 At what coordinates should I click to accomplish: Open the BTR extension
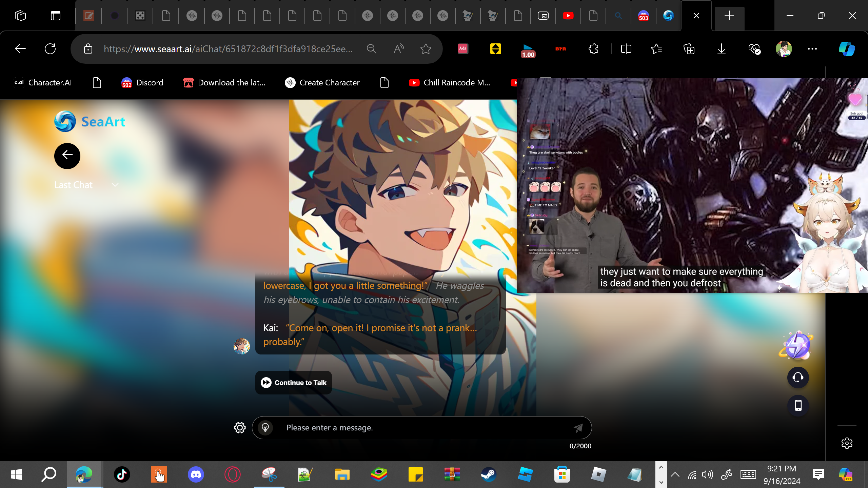[561, 49]
